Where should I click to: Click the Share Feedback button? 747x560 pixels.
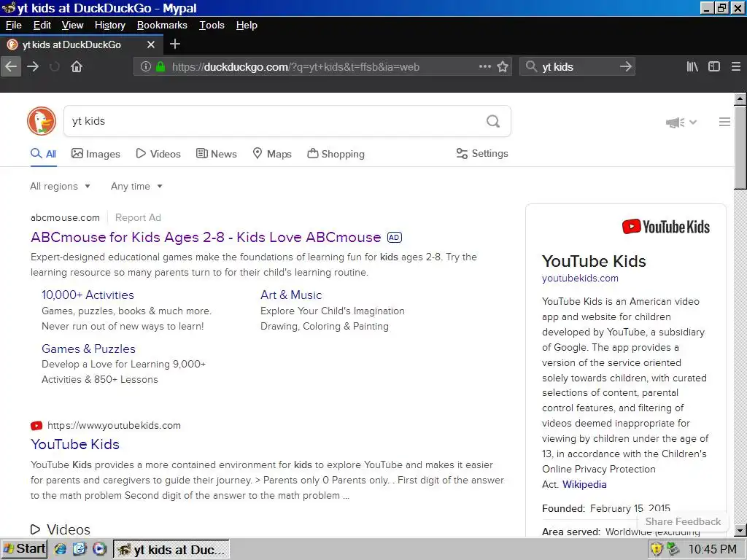[x=683, y=521]
